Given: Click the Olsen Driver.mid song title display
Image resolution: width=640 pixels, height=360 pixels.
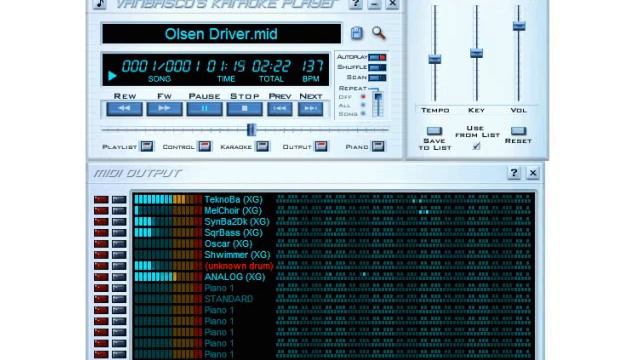Looking at the screenshot, I should (221, 33).
